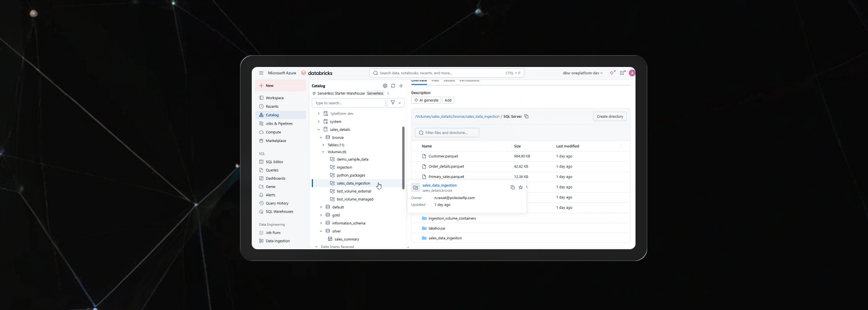
Task: Click the sales_data_ingestion link in the popup
Action: (x=440, y=185)
